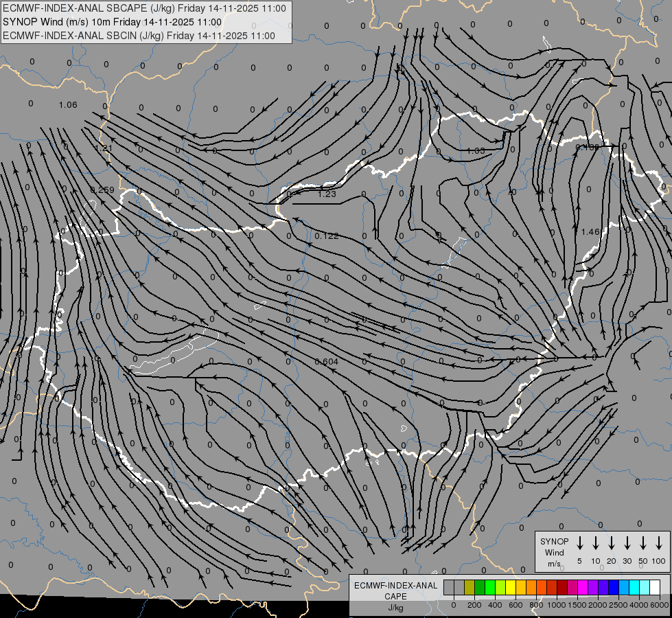Screen dimensions: 672x618
Task: Click the wind legend arrow above 5
Action: pos(579,543)
